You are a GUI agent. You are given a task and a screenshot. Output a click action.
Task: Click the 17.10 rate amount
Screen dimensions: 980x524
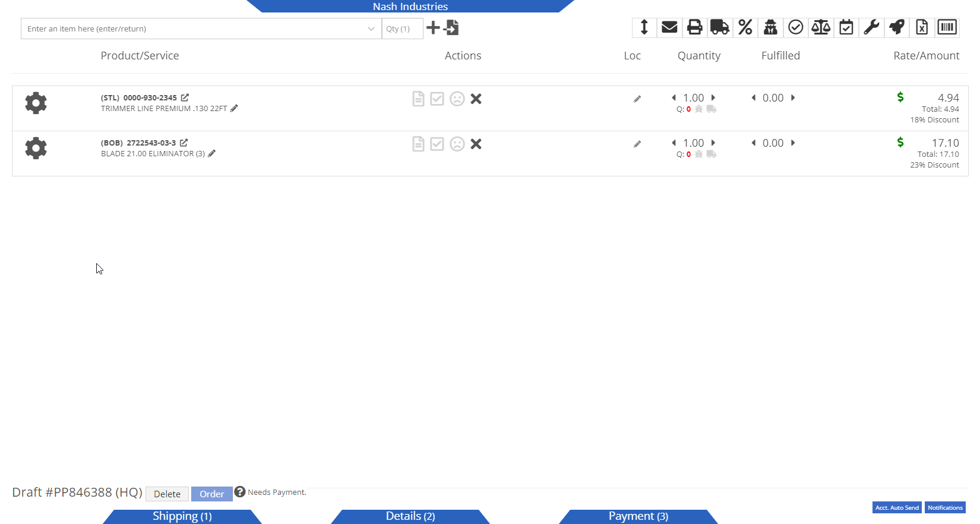[945, 143]
